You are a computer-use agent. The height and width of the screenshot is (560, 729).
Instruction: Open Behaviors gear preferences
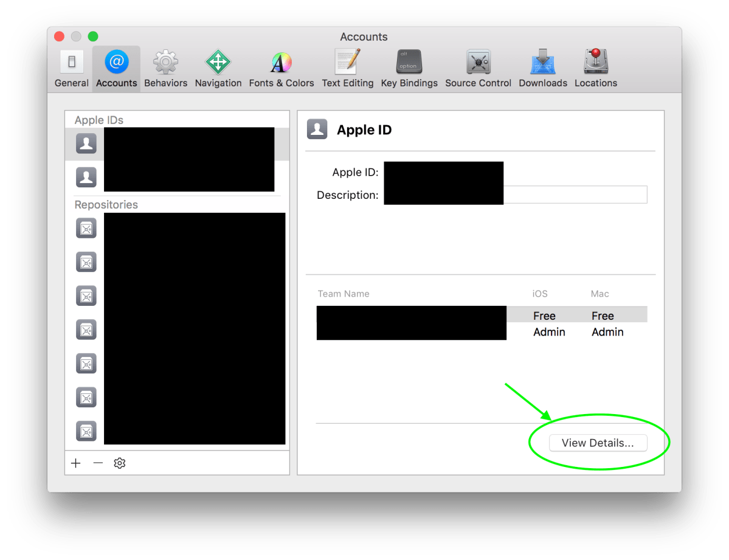click(x=165, y=68)
